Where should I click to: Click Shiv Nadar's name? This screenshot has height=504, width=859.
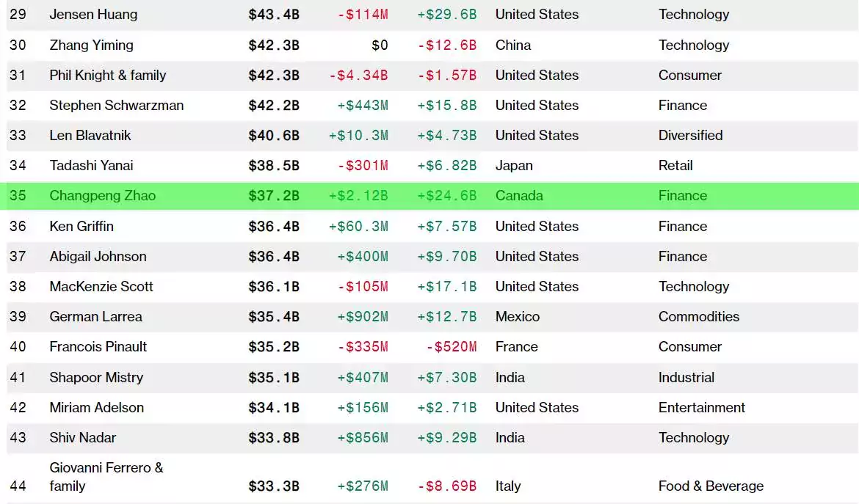click(x=83, y=437)
